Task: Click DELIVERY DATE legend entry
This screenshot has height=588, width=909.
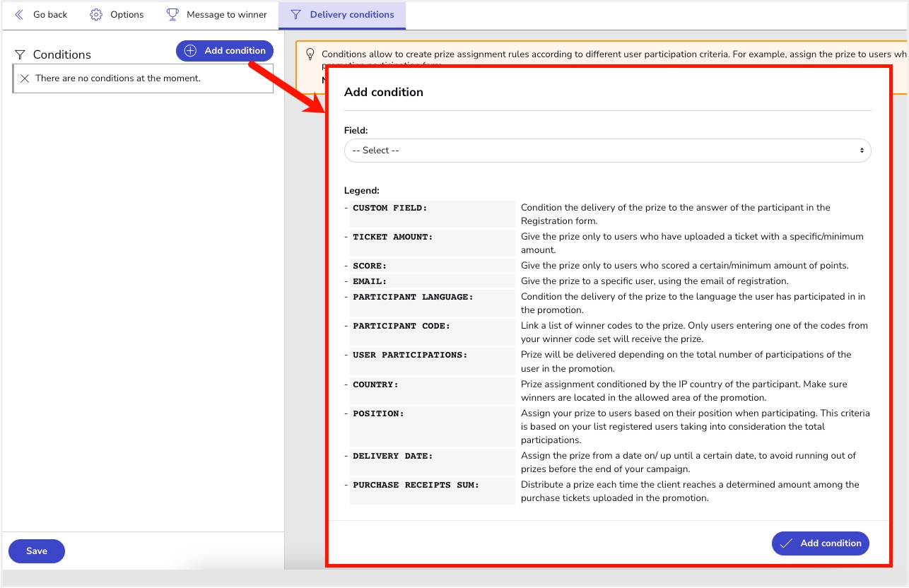Action: 393,456
